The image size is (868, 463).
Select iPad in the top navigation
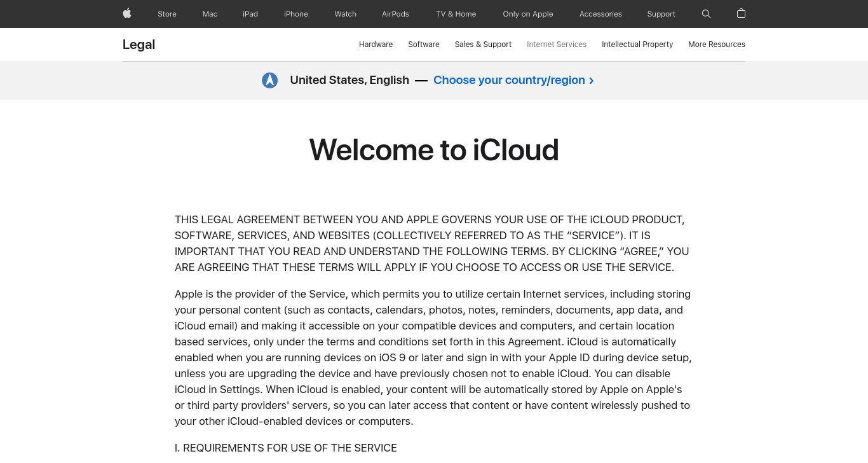250,14
